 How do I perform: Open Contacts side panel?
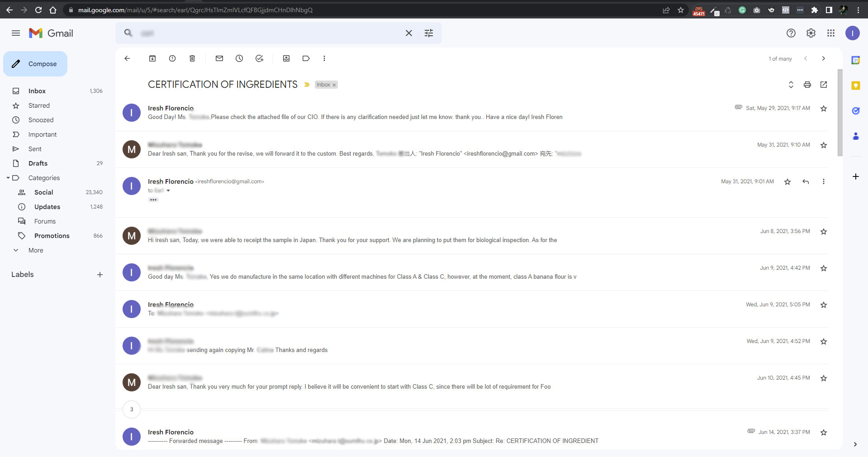[856, 136]
